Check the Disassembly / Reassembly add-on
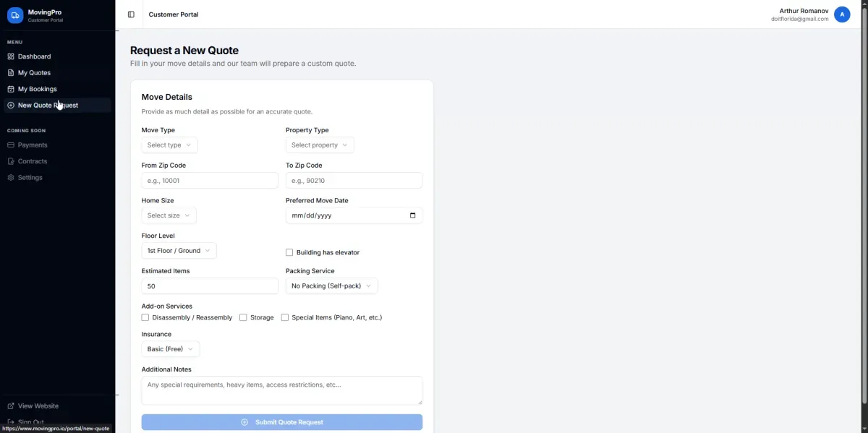The height and width of the screenshot is (433, 868). [x=145, y=317]
